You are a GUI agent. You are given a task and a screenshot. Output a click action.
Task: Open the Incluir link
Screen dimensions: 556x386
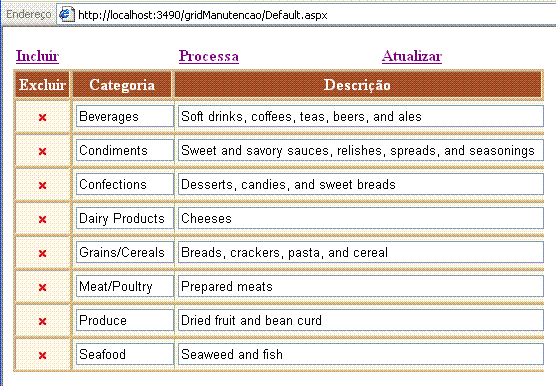(37, 56)
